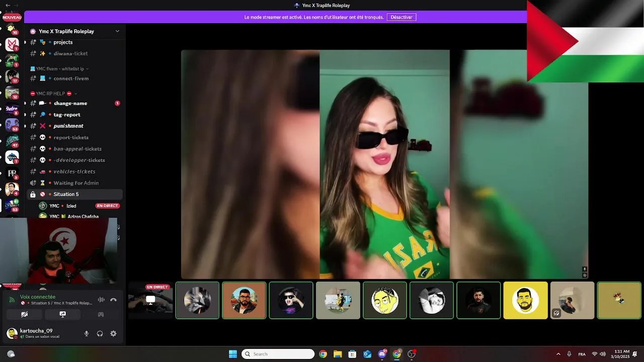The height and width of the screenshot is (362, 644).
Task: Open Outlook from the taskbar
Action: [x=367, y=354]
